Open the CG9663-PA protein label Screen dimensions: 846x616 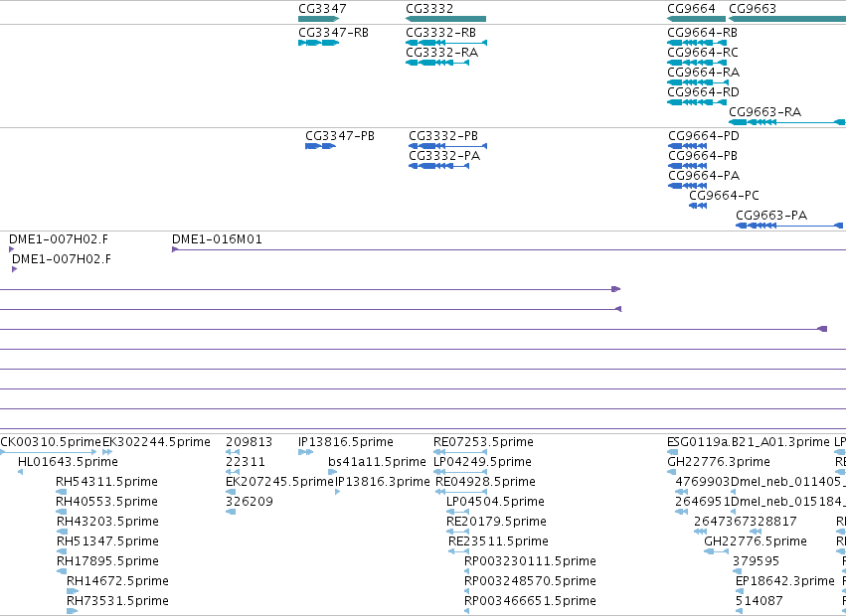[771, 216]
